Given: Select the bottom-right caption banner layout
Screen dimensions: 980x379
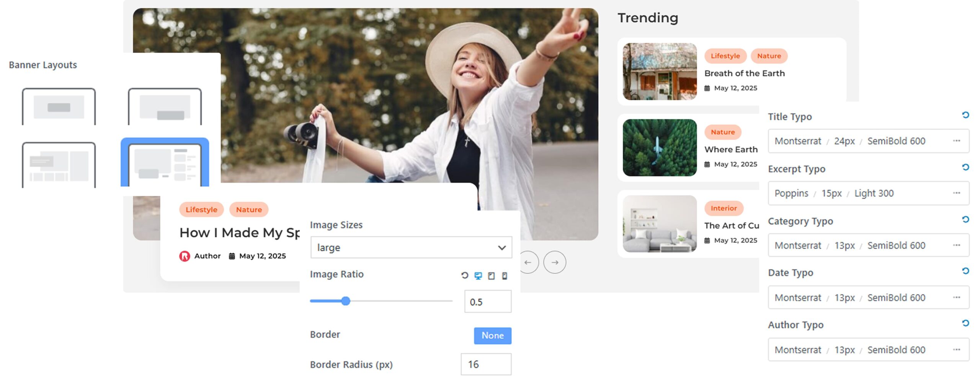Looking at the screenshot, I should (165, 107).
